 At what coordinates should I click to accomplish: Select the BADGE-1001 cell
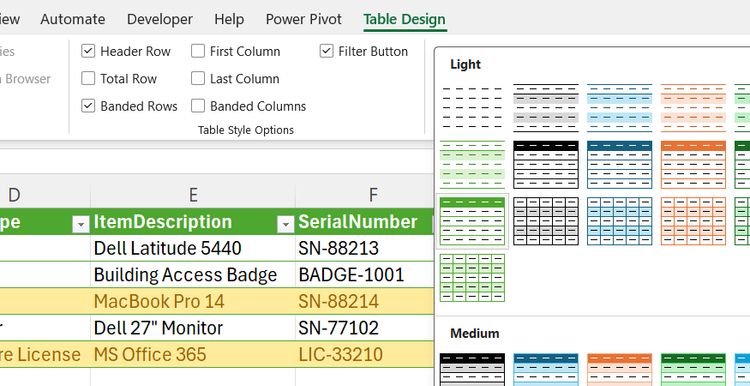pos(365,275)
